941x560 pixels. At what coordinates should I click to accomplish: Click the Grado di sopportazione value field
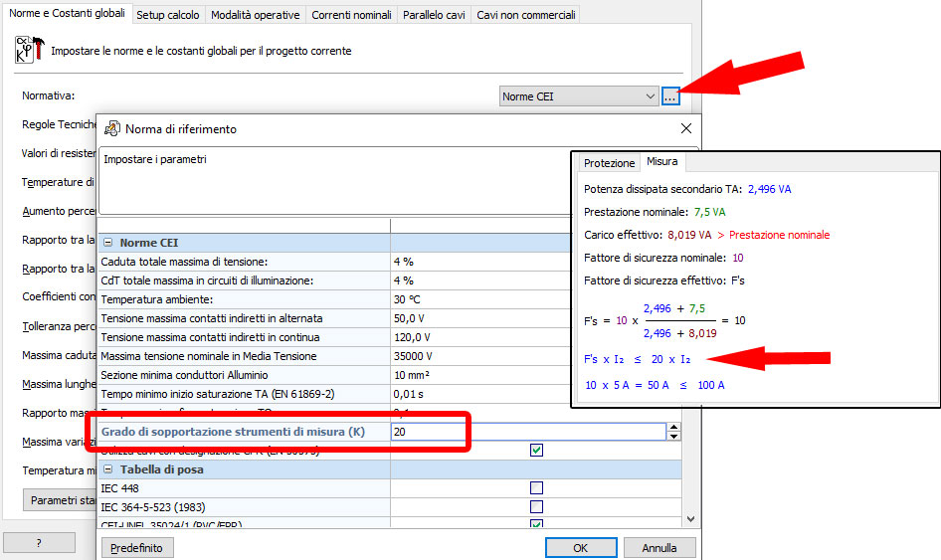point(527,432)
